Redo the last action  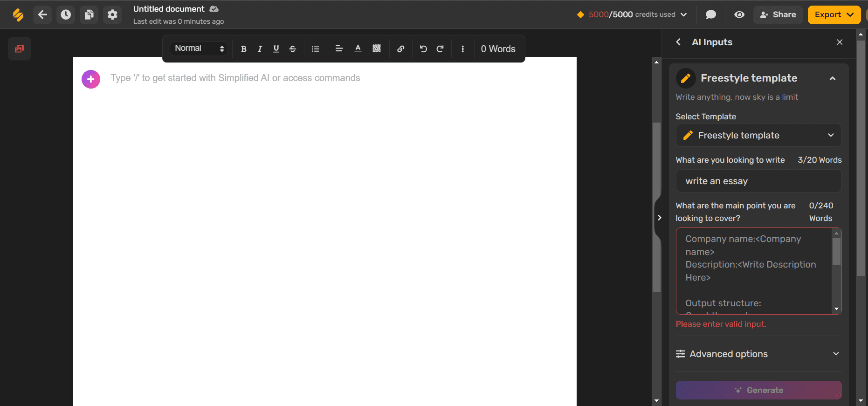tap(440, 49)
